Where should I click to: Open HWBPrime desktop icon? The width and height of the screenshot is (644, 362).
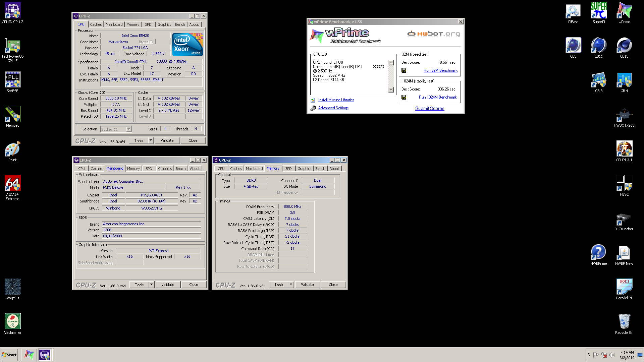(599, 255)
